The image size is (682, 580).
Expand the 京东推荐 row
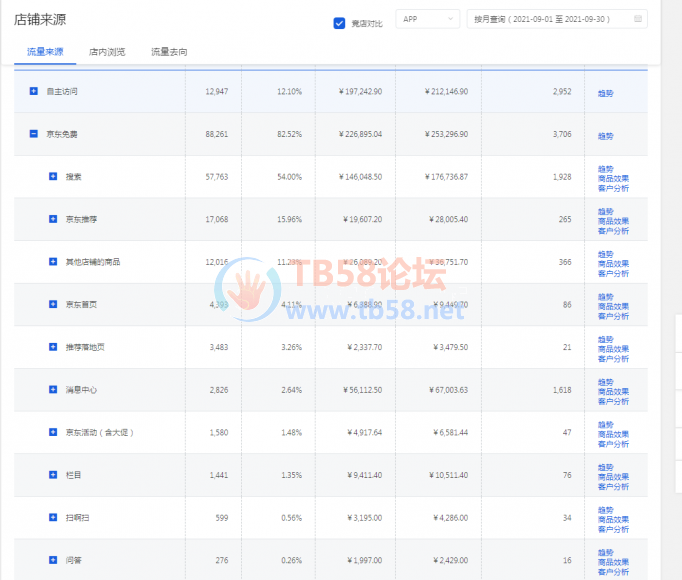click(x=53, y=219)
